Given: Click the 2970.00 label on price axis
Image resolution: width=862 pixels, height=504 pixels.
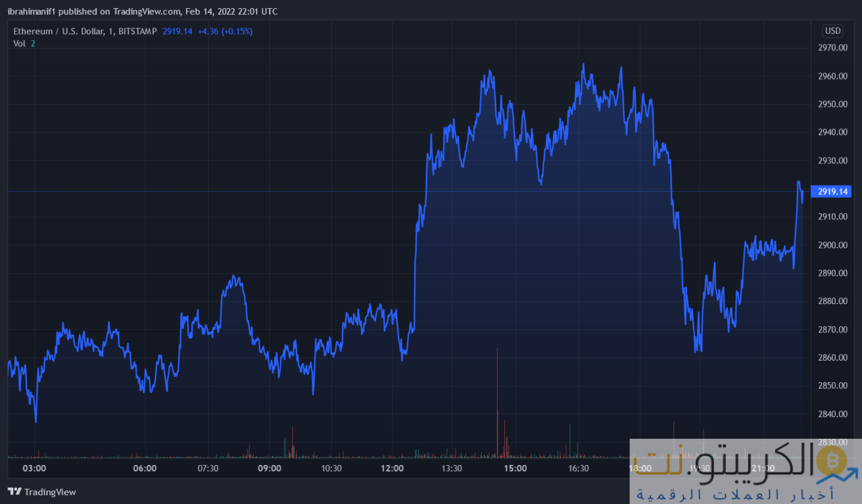Looking at the screenshot, I should coord(832,48).
